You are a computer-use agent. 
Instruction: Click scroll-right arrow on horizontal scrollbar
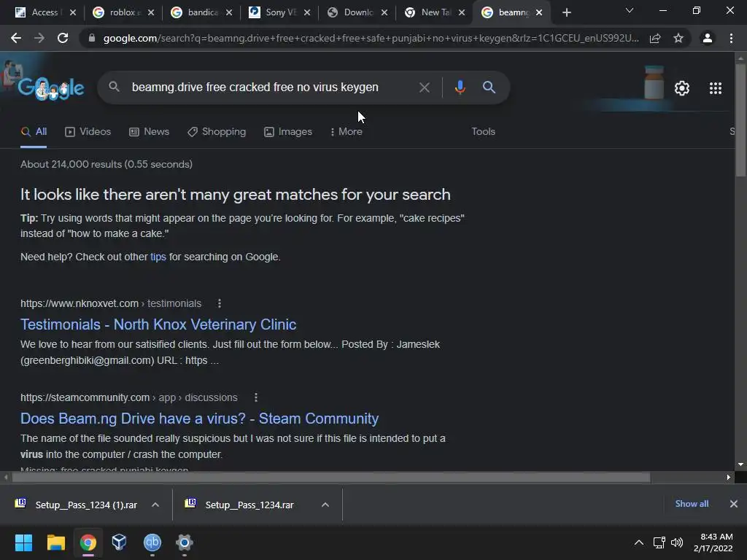point(729,477)
